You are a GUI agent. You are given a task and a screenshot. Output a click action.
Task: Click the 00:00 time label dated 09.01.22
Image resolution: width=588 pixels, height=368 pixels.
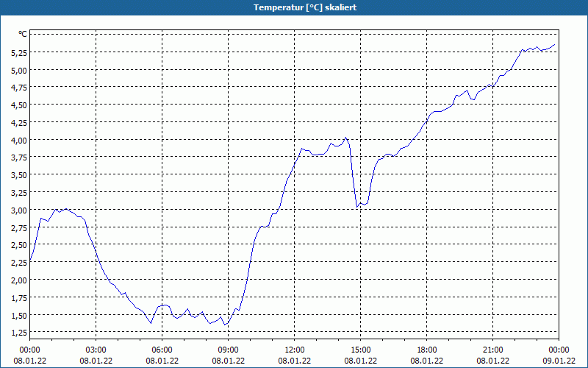click(559, 350)
